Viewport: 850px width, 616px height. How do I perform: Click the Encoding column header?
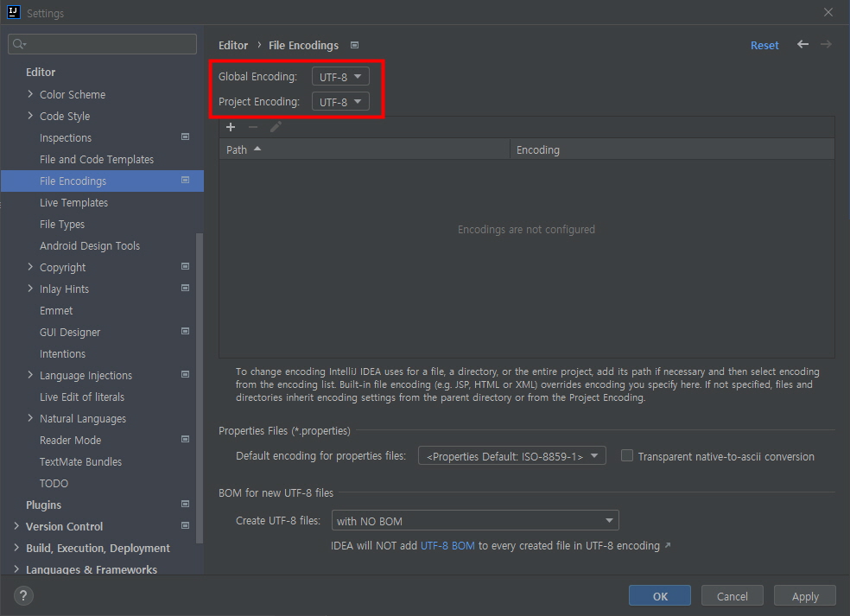coord(672,149)
